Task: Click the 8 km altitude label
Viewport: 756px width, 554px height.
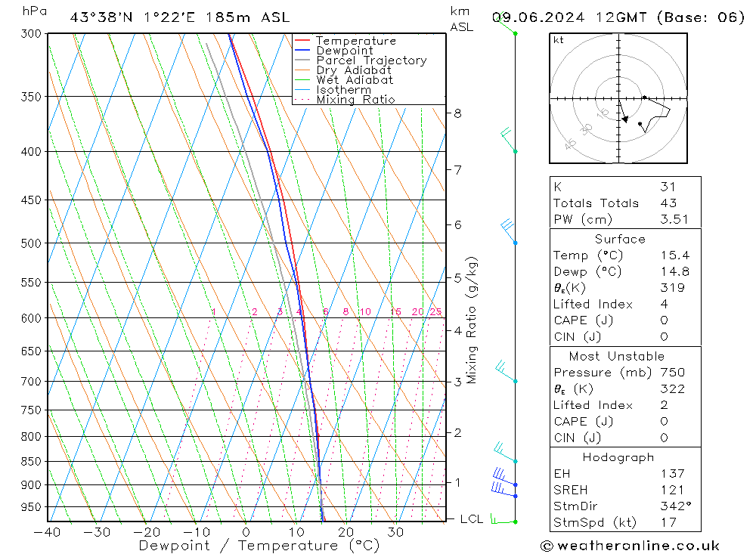Action: point(457,113)
